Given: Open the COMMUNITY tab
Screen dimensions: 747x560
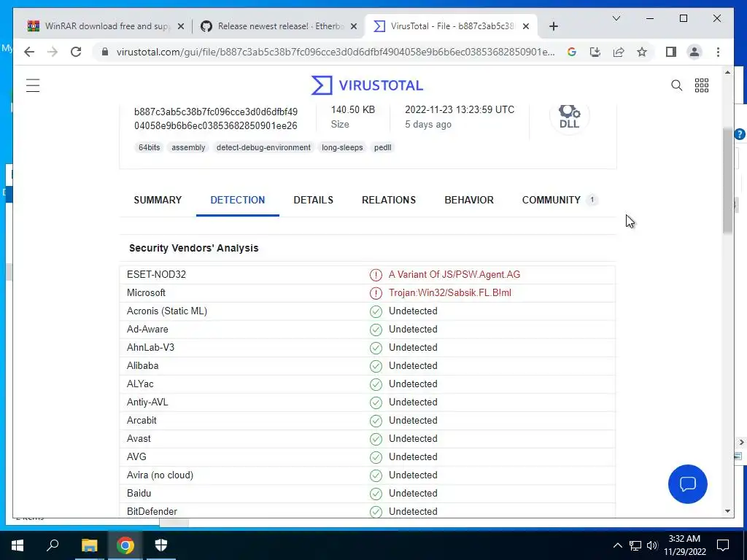Looking at the screenshot, I should click(560, 200).
